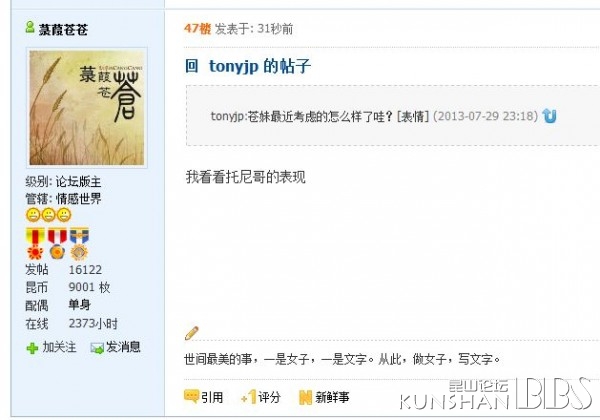The width and height of the screenshot is (600, 420).
Task: Click the 引用 quote speech bubble icon
Action: (191, 396)
